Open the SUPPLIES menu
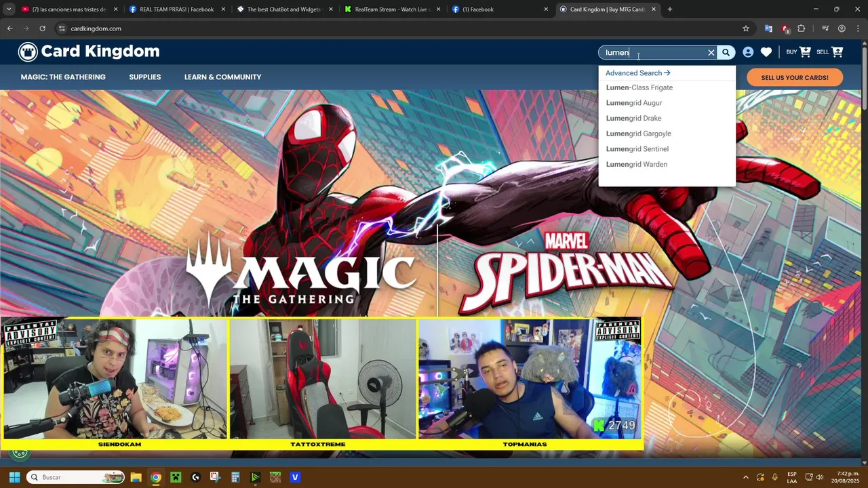868x488 pixels. (x=145, y=77)
